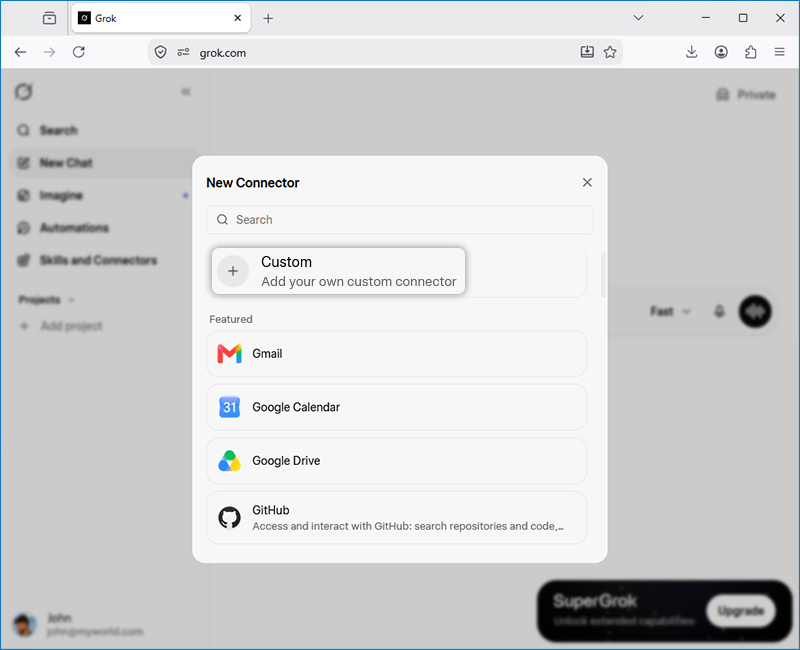Open the Firefox downloads panel
Screen dimensions: 800x650
pos(691,52)
